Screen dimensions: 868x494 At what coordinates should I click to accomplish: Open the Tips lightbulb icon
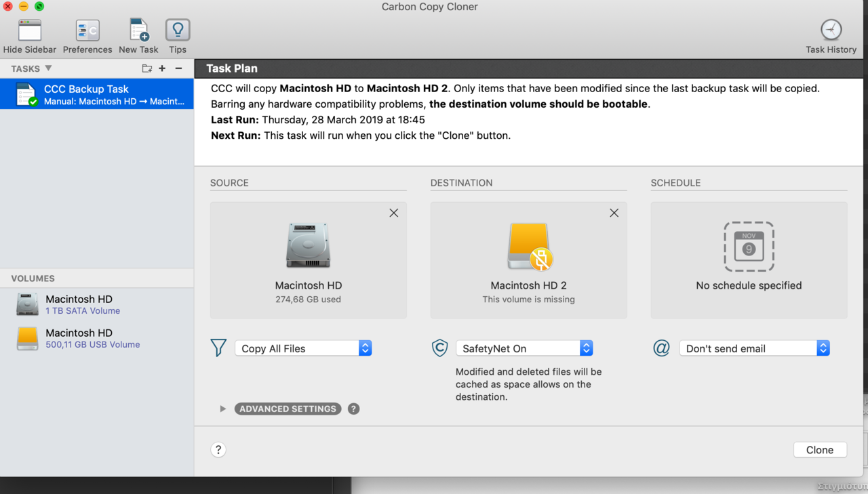click(178, 30)
